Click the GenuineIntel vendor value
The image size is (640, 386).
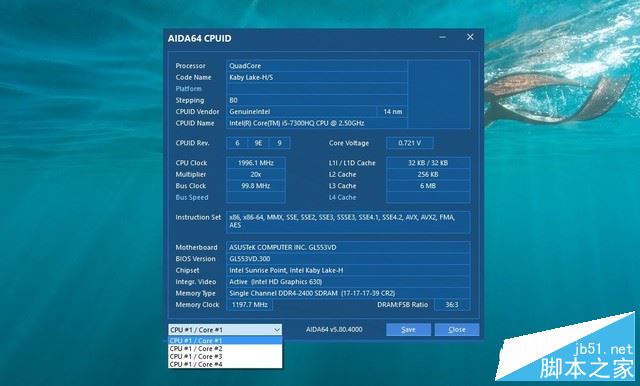pyautogui.click(x=301, y=111)
